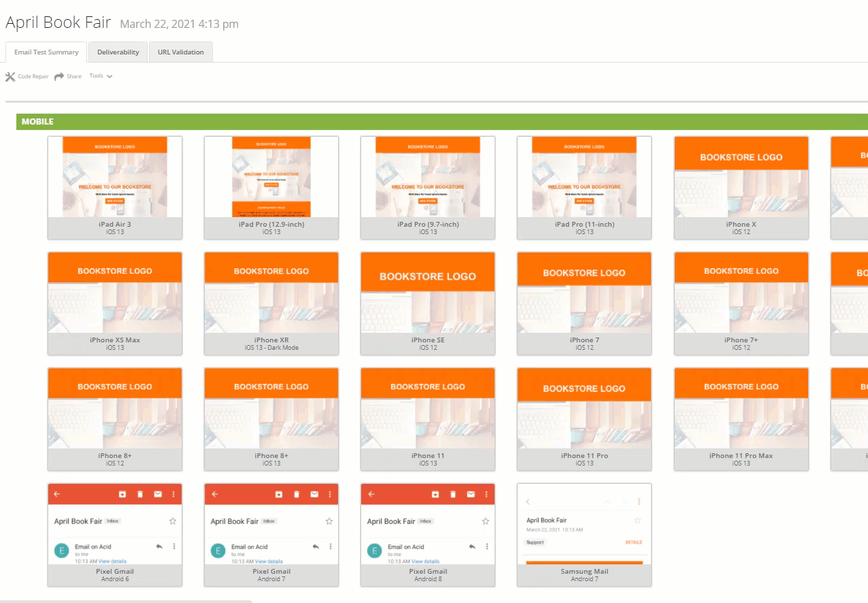This screenshot has height=603, width=868.
Task: Click the reply arrow in Pixel Gmail Android 6
Action: point(159,547)
